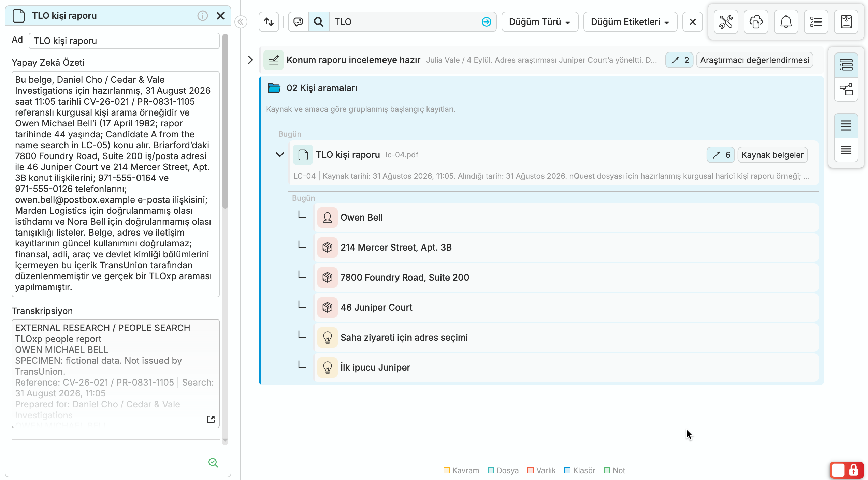Click the cloud sync icon
The height and width of the screenshot is (480, 868).
(756, 22)
